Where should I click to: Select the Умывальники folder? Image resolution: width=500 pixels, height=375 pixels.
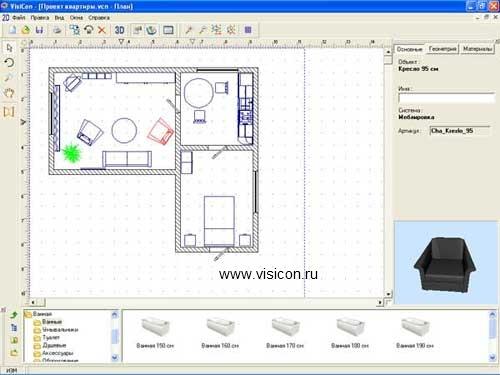pos(56,330)
